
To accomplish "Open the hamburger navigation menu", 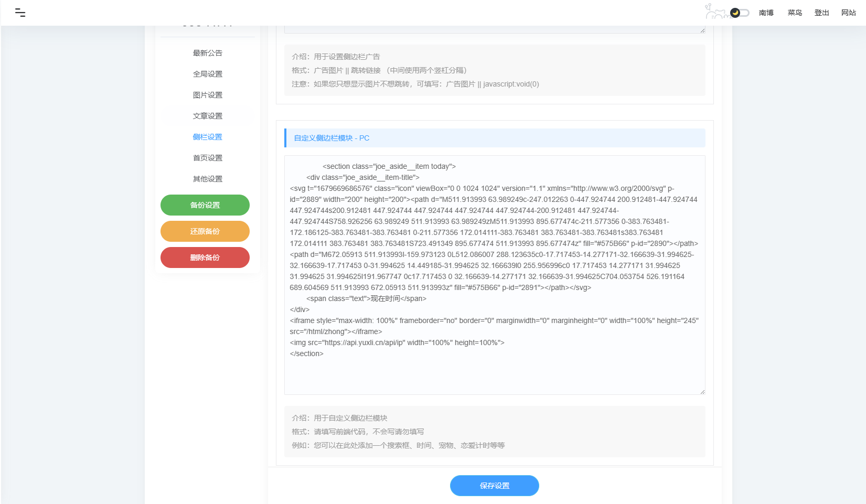I will tap(21, 12).
